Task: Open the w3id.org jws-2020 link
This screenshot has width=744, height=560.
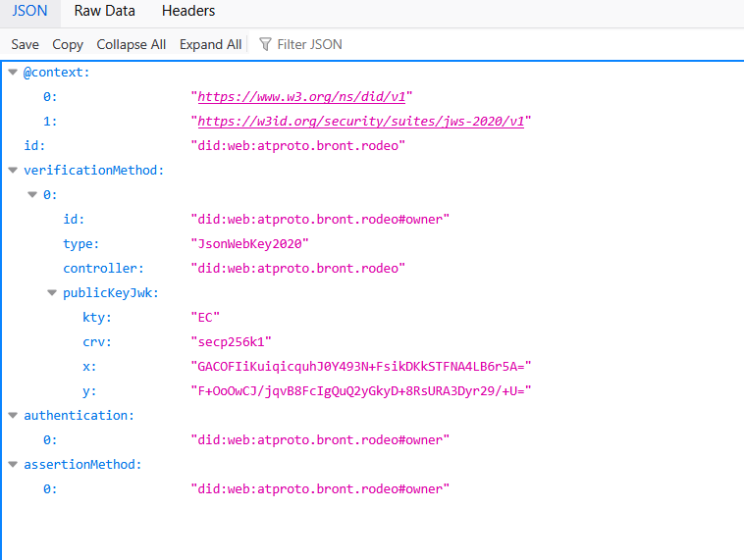Action: click(361, 122)
